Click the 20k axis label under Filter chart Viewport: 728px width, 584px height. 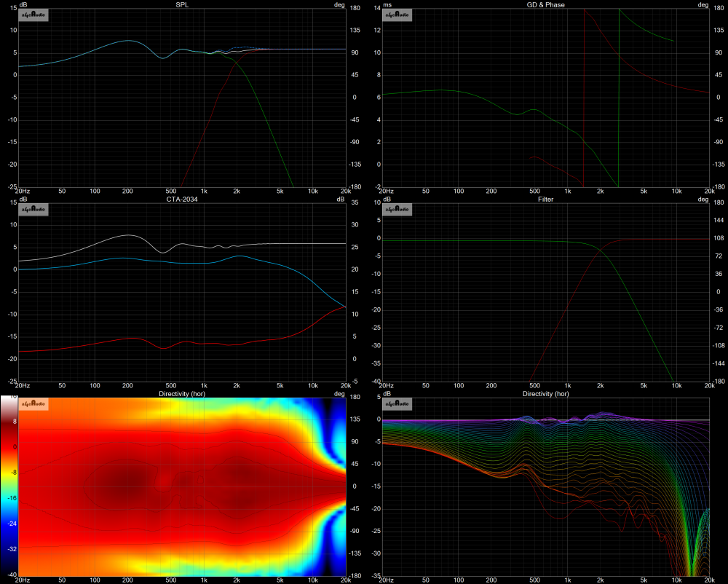[x=709, y=384]
